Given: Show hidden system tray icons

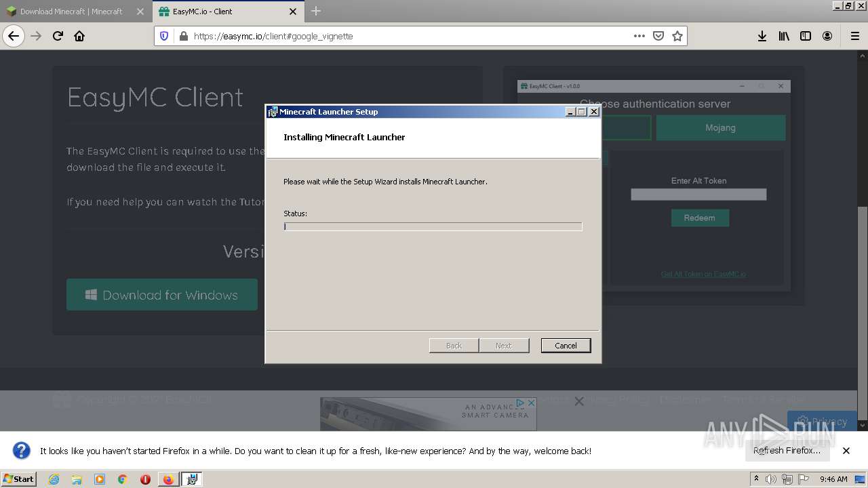Looking at the screenshot, I should pyautogui.click(x=757, y=479).
